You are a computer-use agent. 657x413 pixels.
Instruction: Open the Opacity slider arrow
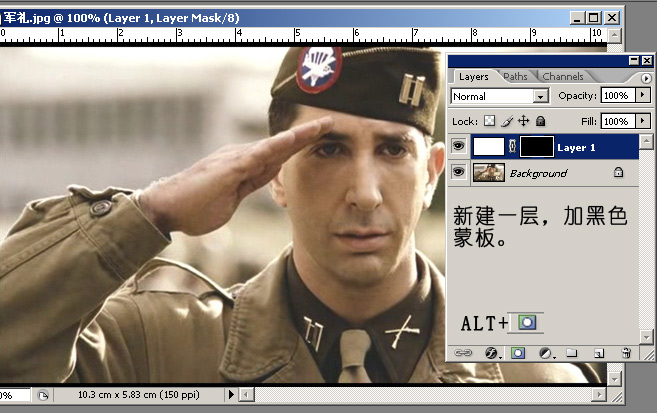click(643, 95)
